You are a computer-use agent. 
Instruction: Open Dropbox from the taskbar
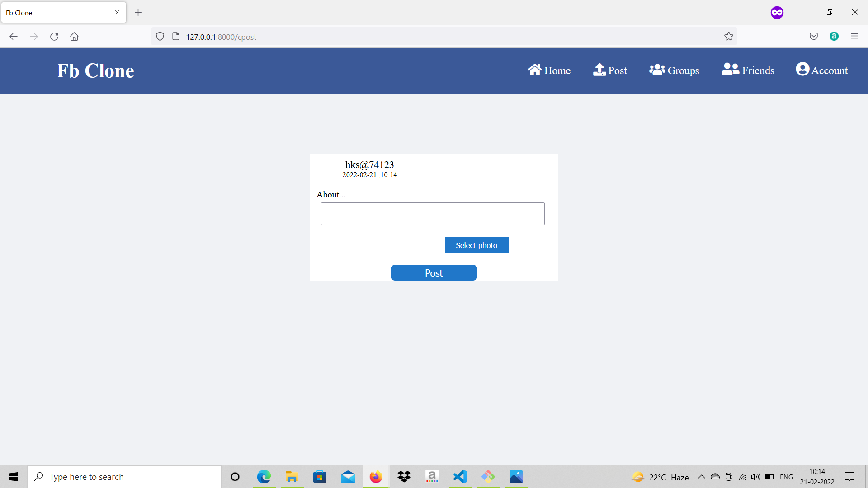click(x=404, y=477)
